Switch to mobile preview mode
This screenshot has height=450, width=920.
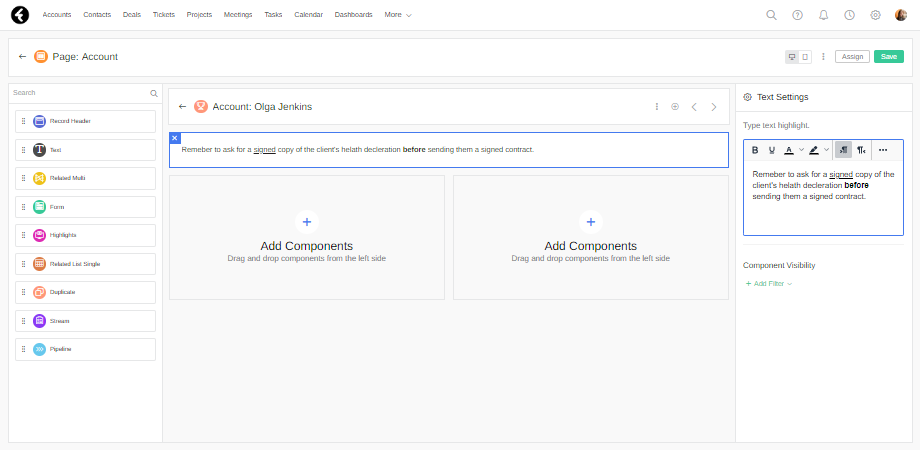click(x=805, y=57)
